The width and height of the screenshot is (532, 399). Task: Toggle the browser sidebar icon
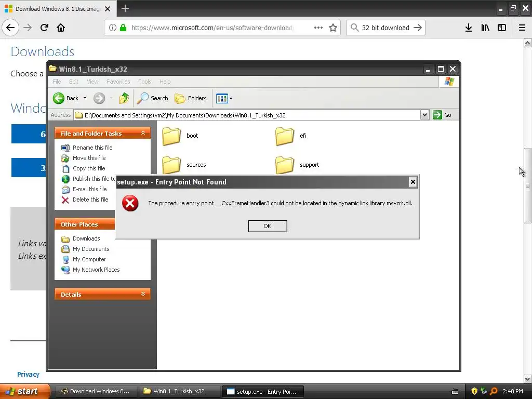502,28
